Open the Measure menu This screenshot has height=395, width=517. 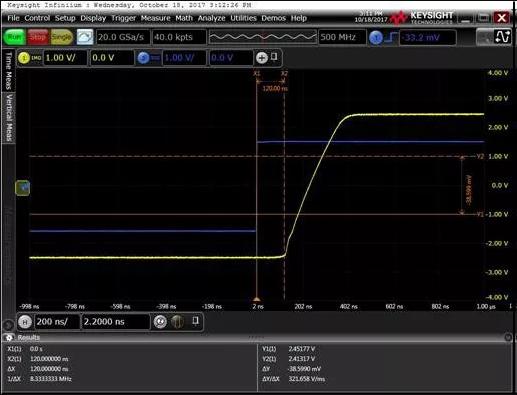click(155, 18)
